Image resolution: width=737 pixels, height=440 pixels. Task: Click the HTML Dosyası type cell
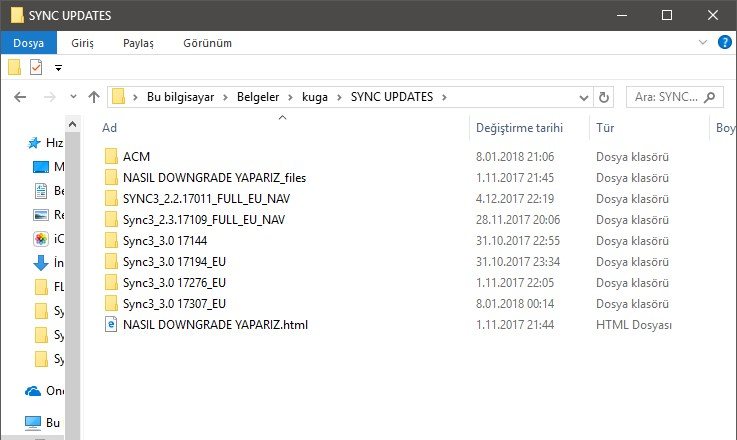point(634,325)
